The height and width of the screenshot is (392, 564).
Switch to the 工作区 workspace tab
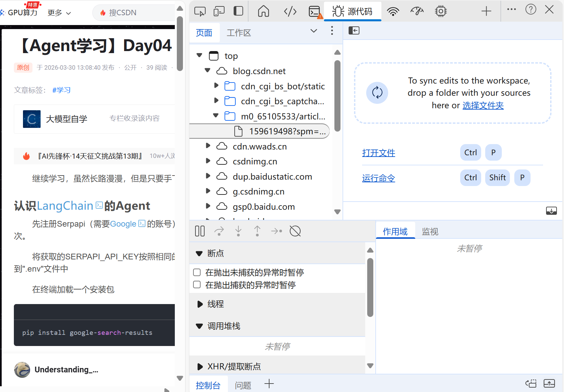(239, 33)
